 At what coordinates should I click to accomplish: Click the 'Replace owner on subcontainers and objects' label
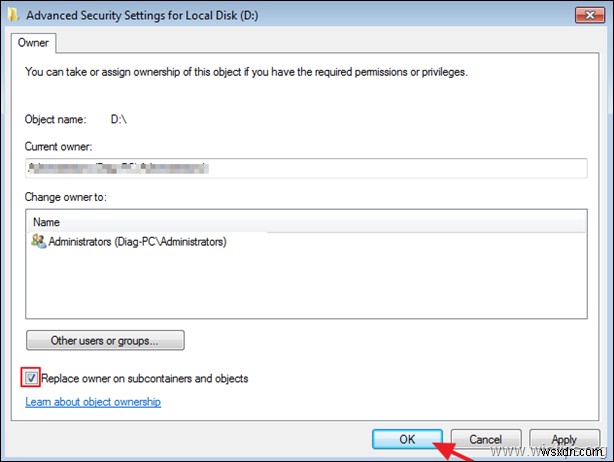click(145, 379)
